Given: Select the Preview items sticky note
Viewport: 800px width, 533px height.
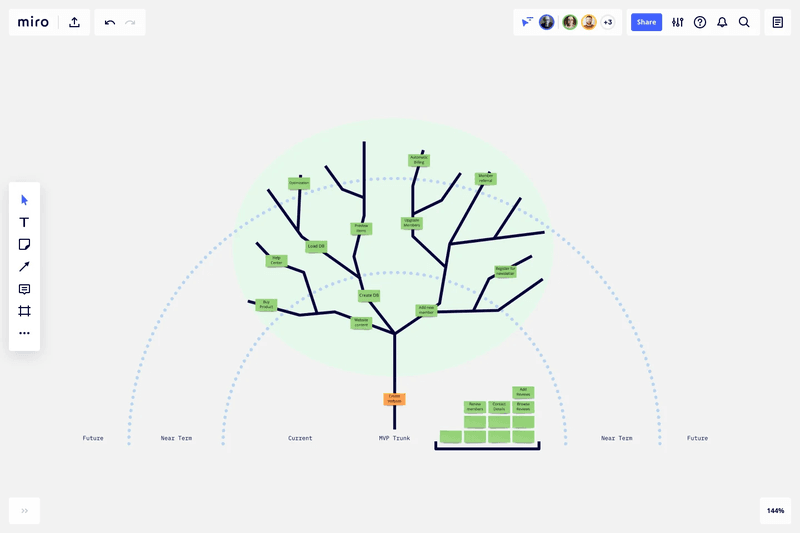Looking at the screenshot, I should [361, 228].
